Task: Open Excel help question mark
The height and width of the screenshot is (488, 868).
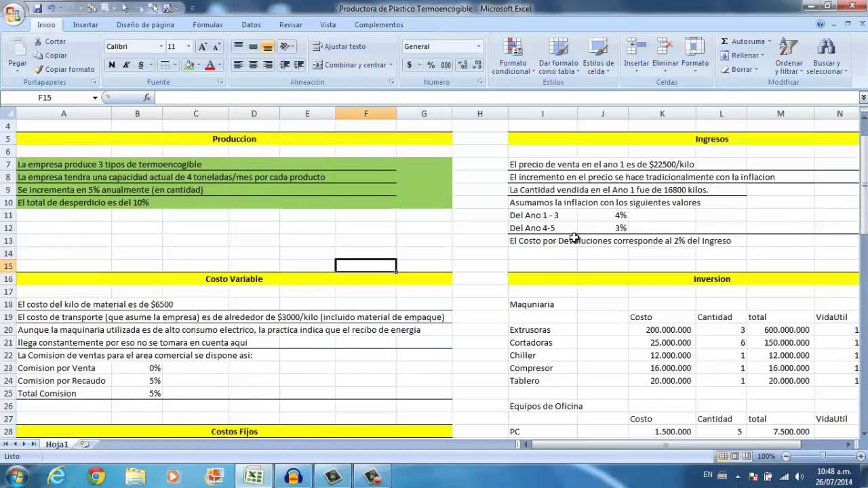Action: [821, 24]
